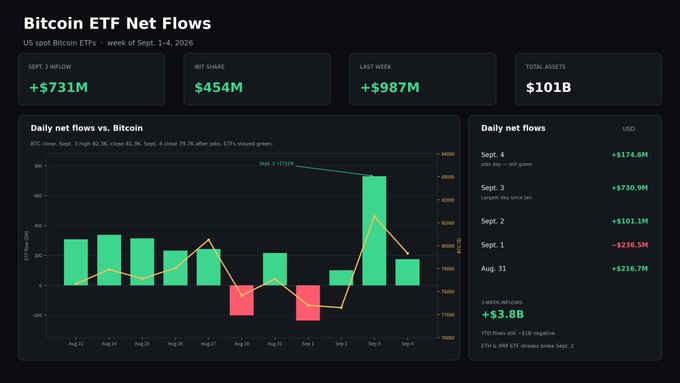Click the 'week of Sept. 1–4, 2026' text
Screen dimensions: 680x383
click(150, 43)
